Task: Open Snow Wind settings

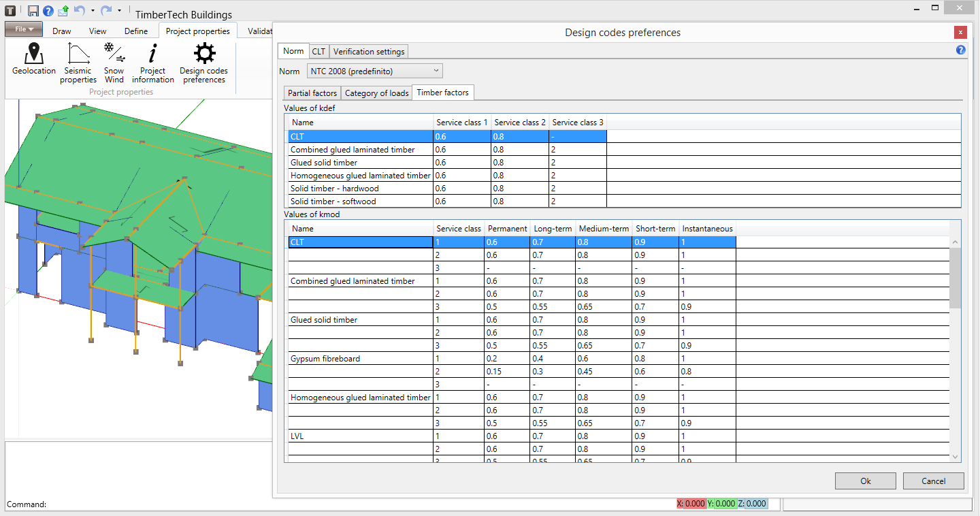Action: coord(114,63)
